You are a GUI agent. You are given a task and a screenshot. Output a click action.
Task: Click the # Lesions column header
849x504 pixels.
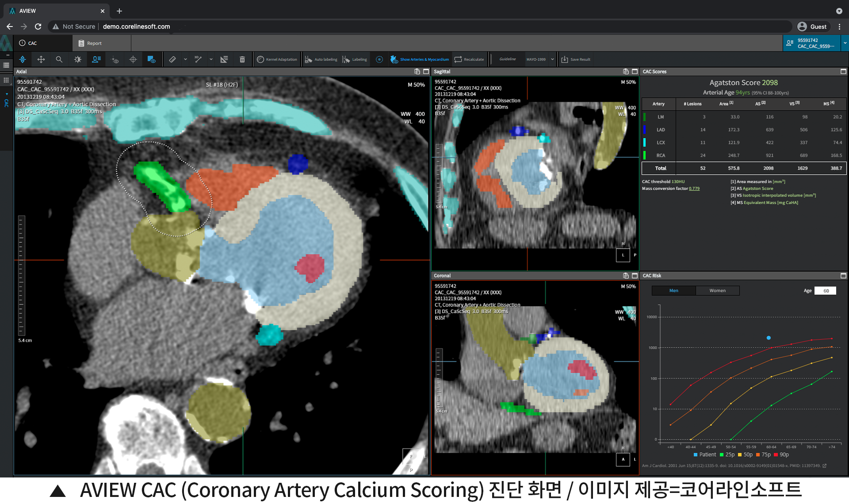point(692,104)
